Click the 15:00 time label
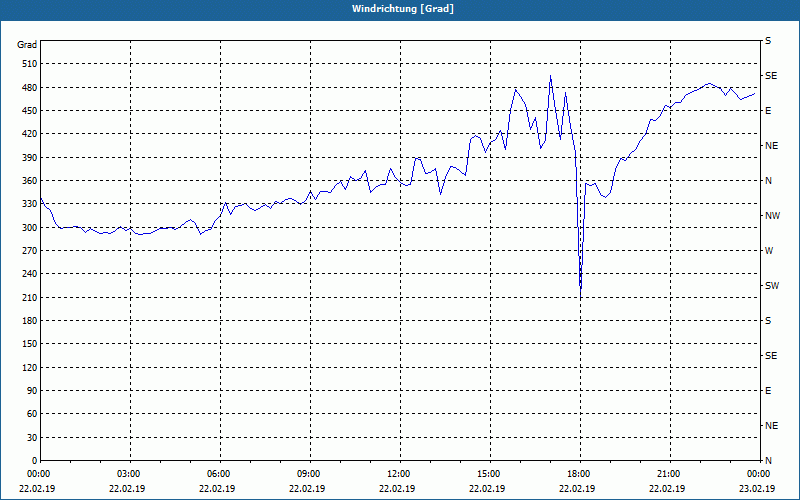The image size is (800, 500). [489, 474]
